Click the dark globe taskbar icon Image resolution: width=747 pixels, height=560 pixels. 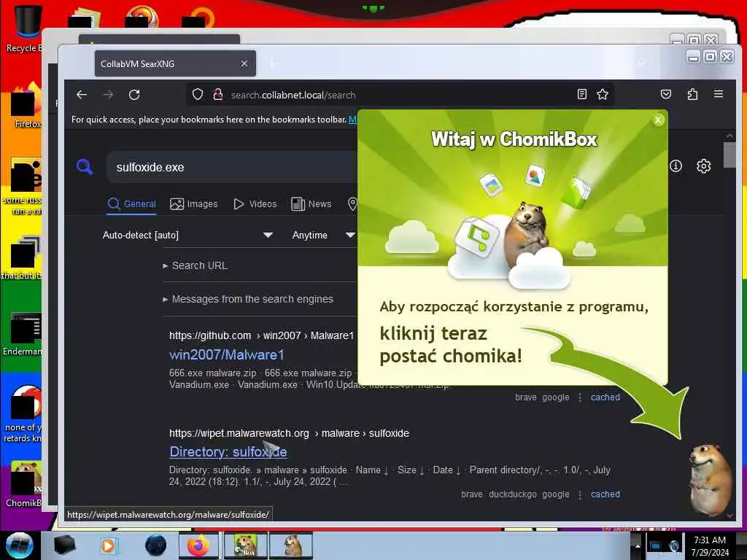click(x=156, y=545)
